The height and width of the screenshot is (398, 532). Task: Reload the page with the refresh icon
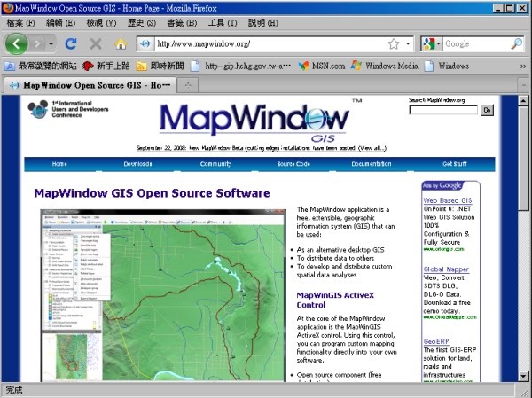point(71,43)
